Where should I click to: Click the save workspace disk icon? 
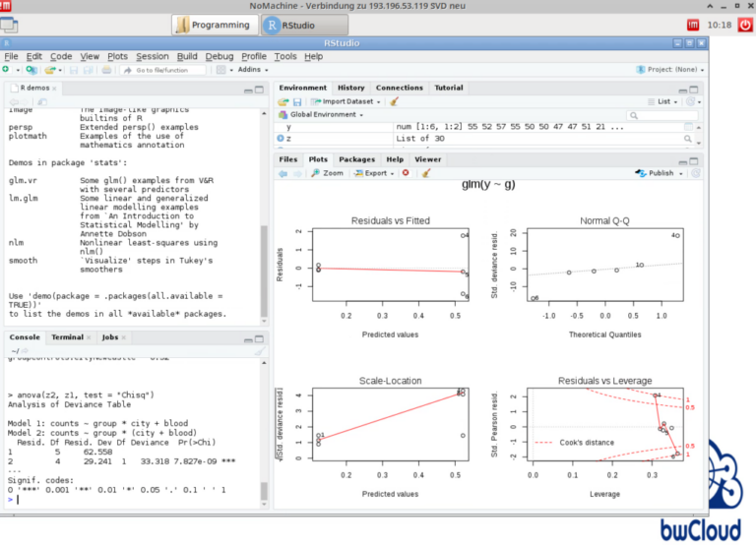[x=297, y=101]
